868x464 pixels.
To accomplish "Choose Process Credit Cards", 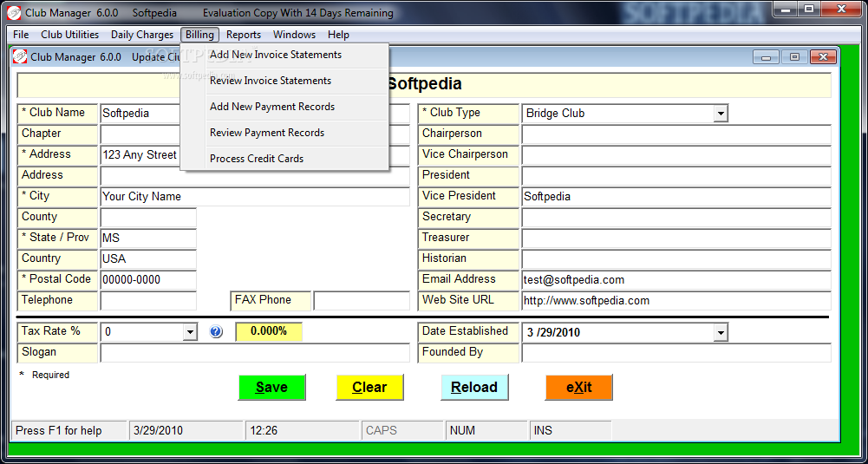I will (285, 159).
